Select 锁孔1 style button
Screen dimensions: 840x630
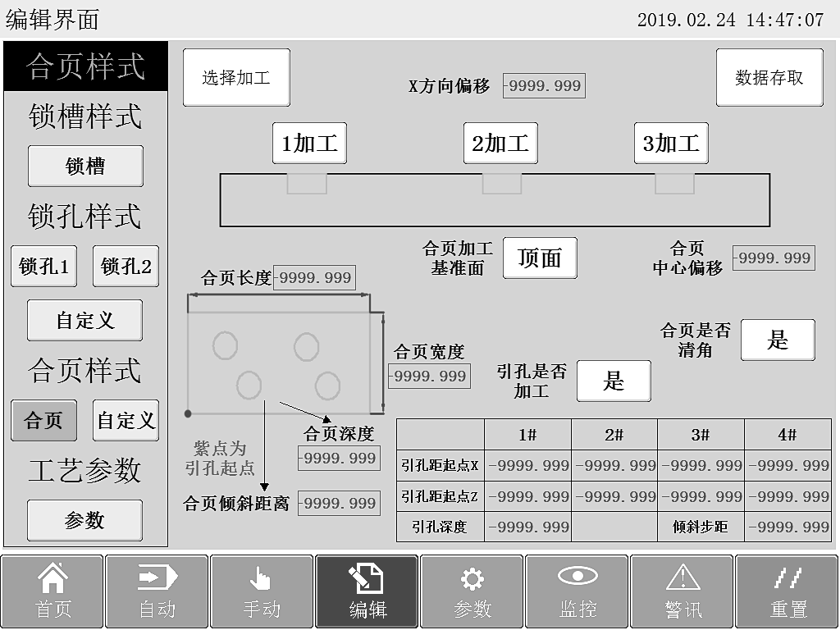click(x=44, y=267)
